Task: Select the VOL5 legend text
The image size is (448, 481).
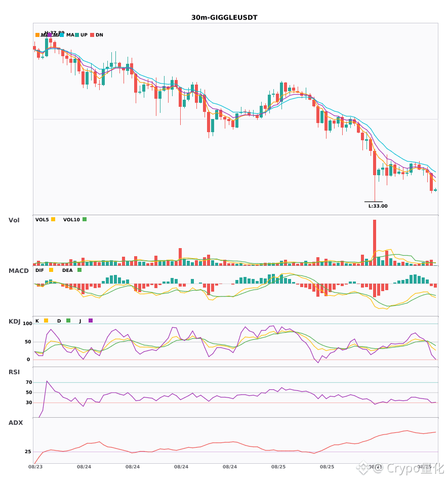Action: coord(42,220)
